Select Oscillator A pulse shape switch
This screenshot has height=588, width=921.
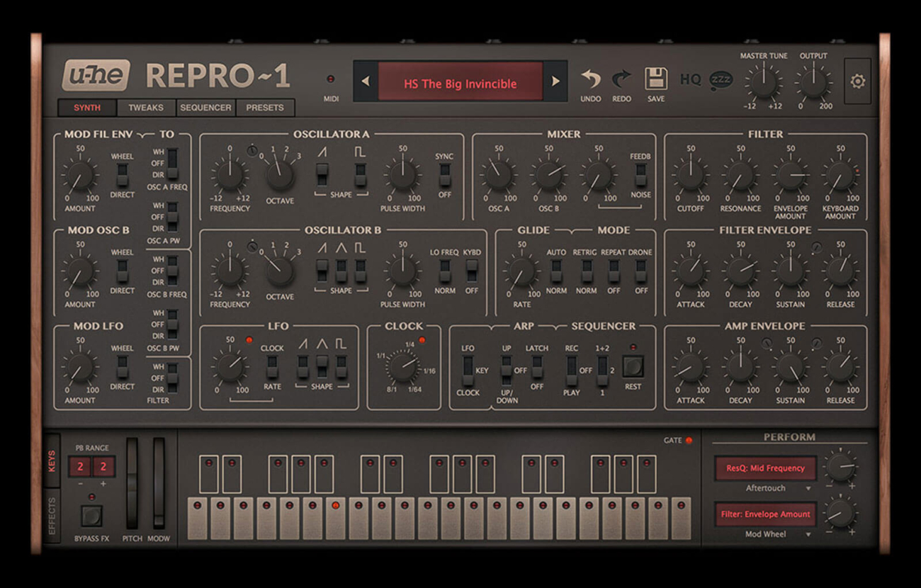[361, 174]
